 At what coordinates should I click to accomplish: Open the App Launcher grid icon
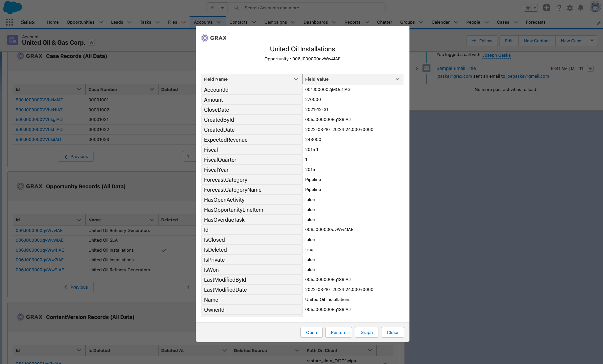point(9,22)
